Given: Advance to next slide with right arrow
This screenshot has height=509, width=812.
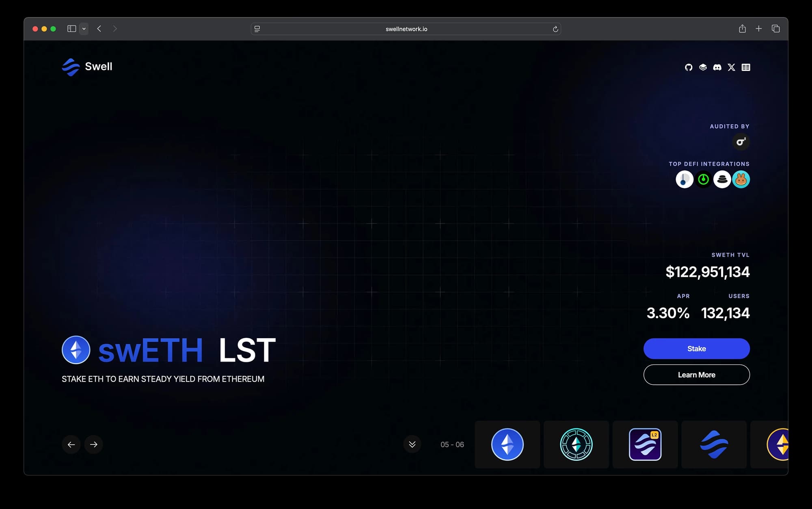Looking at the screenshot, I should (x=94, y=444).
